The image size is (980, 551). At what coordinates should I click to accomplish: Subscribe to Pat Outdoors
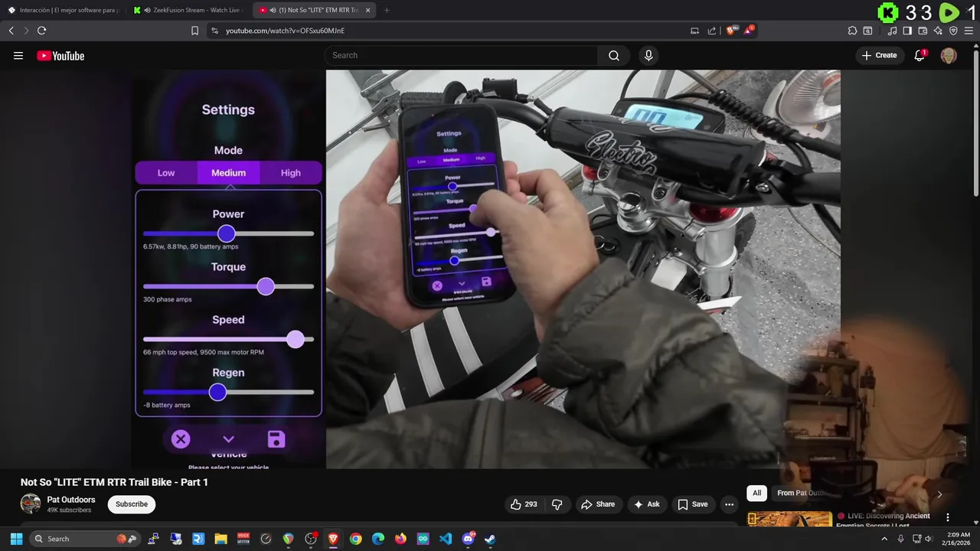click(132, 504)
